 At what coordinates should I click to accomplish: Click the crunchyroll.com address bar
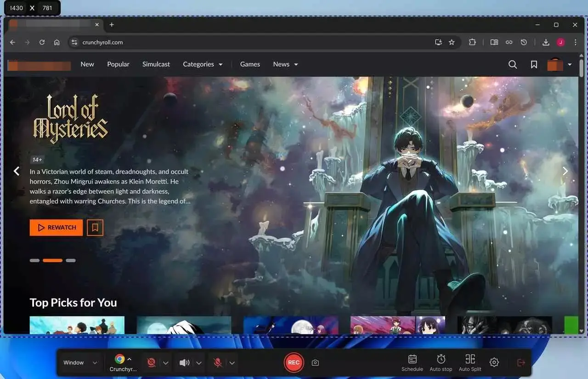coord(264,42)
